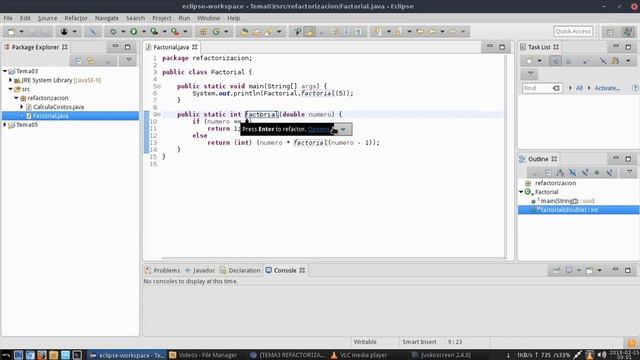Click Display Selected Console icon
The height and width of the screenshot is (360, 640).
(569, 270)
